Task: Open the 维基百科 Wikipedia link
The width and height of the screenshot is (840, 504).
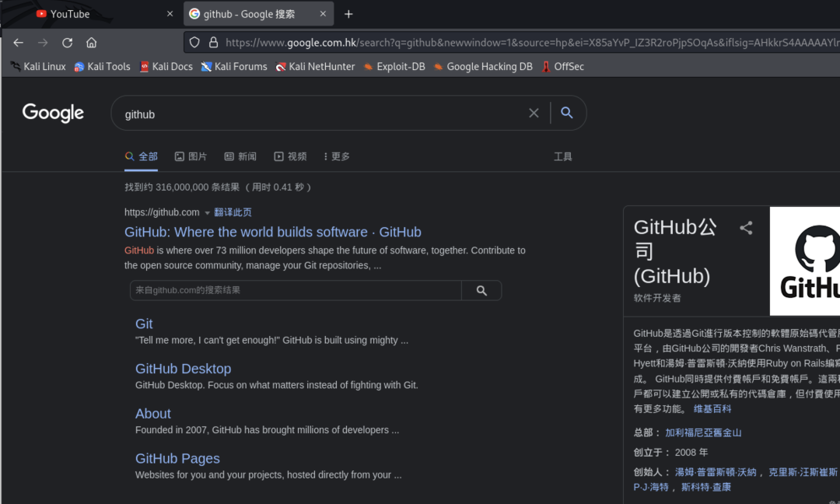Action: pyautogui.click(x=712, y=408)
